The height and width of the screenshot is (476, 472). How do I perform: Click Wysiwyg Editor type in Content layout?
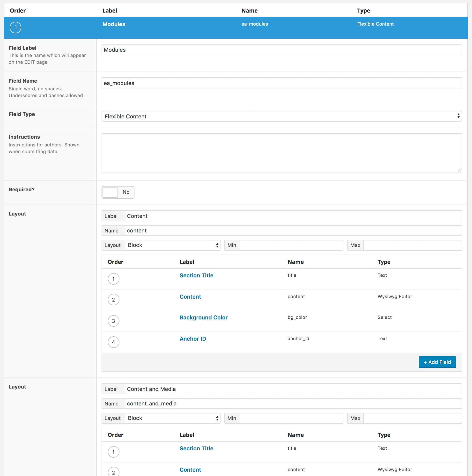(x=395, y=297)
